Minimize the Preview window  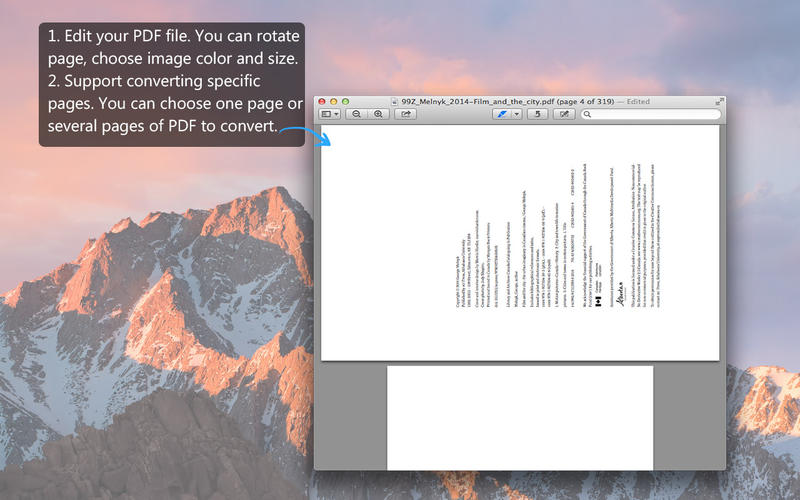334,102
